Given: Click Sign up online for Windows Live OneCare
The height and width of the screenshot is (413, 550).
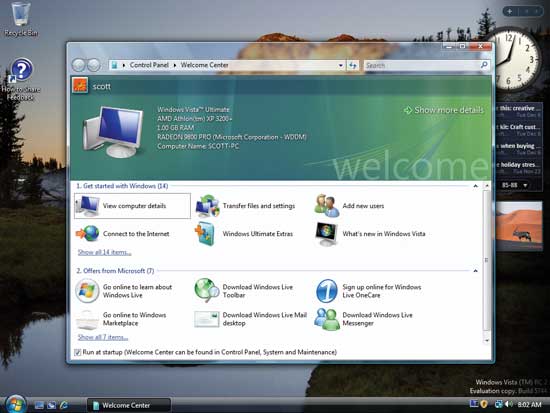Looking at the screenshot, I should pyautogui.click(x=382, y=291).
